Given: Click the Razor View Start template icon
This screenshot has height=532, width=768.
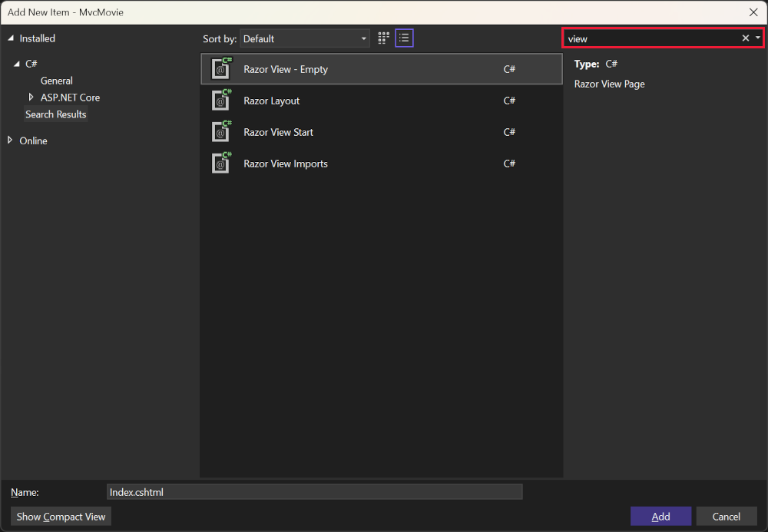Looking at the screenshot, I should pyautogui.click(x=221, y=131).
